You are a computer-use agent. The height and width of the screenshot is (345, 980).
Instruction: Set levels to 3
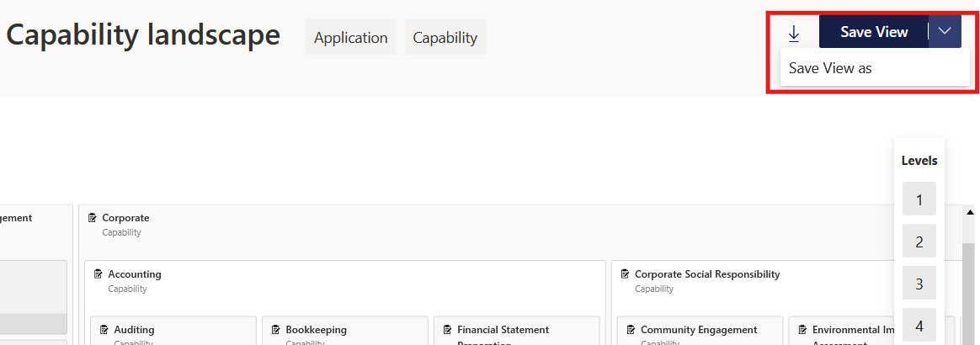[919, 283]
